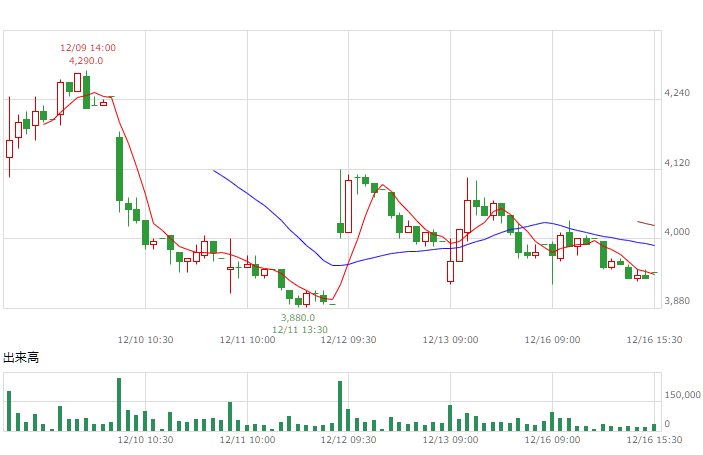Click 12/12 09:30 under the price chart

348,340
